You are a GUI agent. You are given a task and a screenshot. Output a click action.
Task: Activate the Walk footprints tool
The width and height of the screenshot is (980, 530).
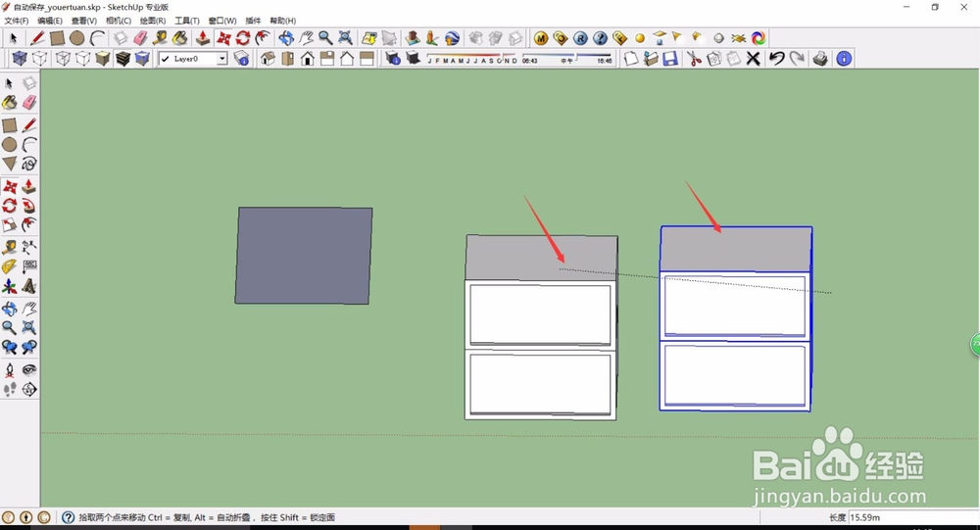click(10, 389)
